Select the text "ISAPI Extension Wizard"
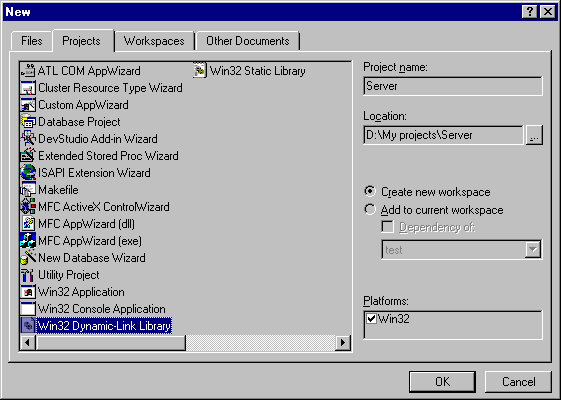This screenshot has width=561, height=400. pos(94,173)
